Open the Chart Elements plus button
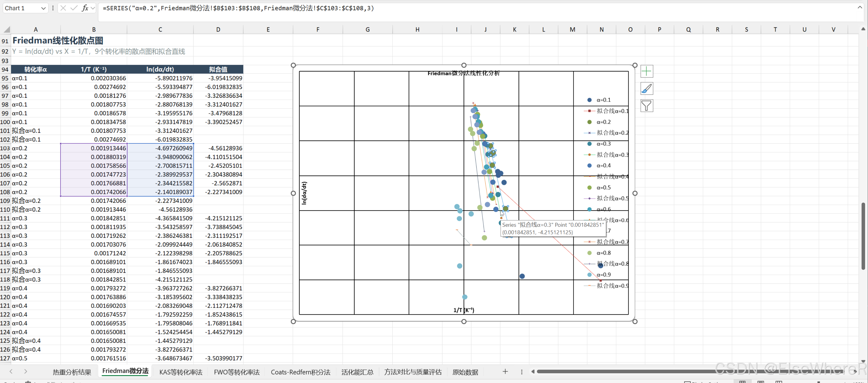 coord(646,71)
